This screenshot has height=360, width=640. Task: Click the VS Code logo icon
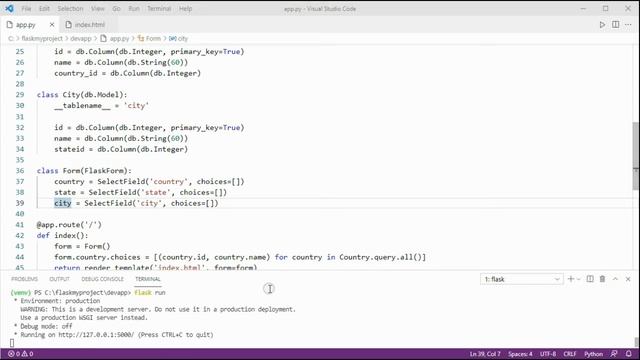point(9,8)
